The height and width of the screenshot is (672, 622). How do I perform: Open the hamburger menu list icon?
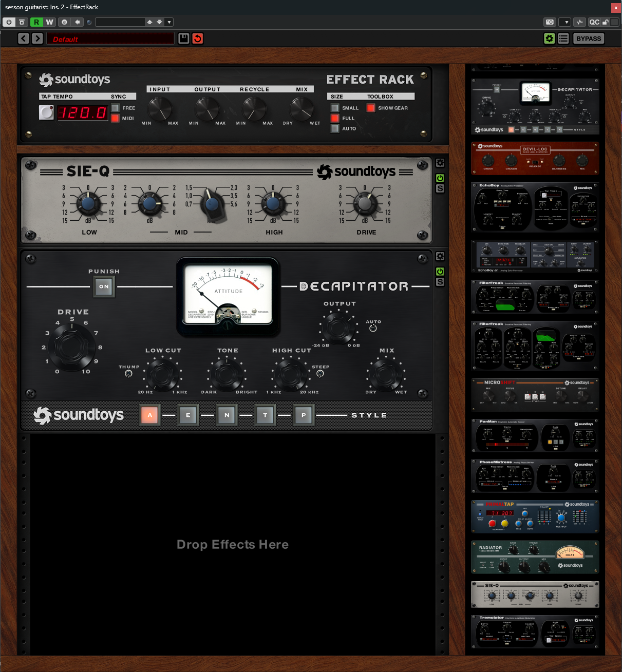pyautogui.click(x=563, y=39)
